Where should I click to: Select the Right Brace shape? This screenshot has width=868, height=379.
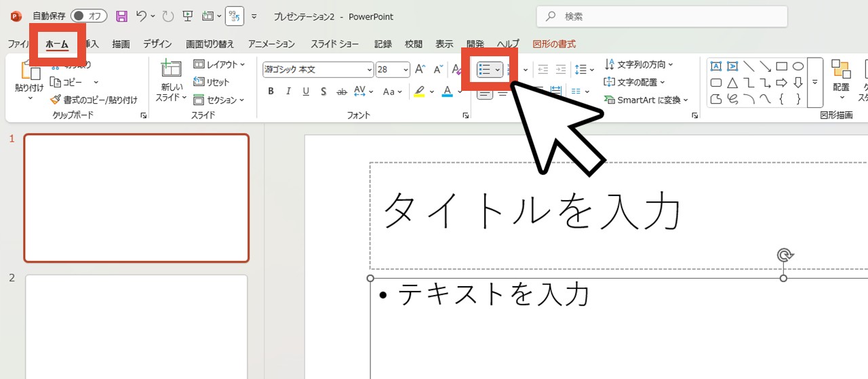pyautogui.click(x=798, y=100)
